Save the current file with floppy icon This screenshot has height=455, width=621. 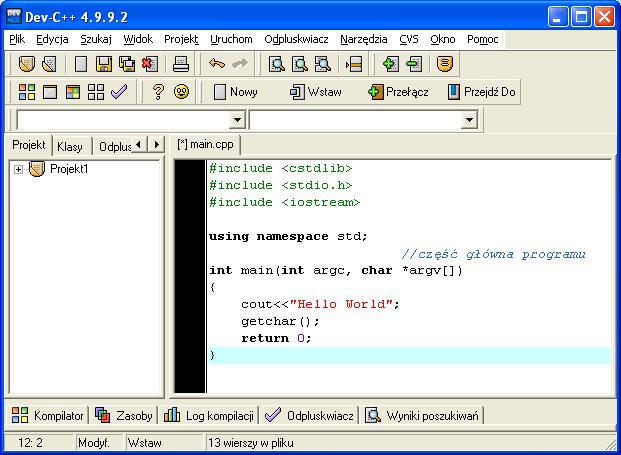coord(104,64)
